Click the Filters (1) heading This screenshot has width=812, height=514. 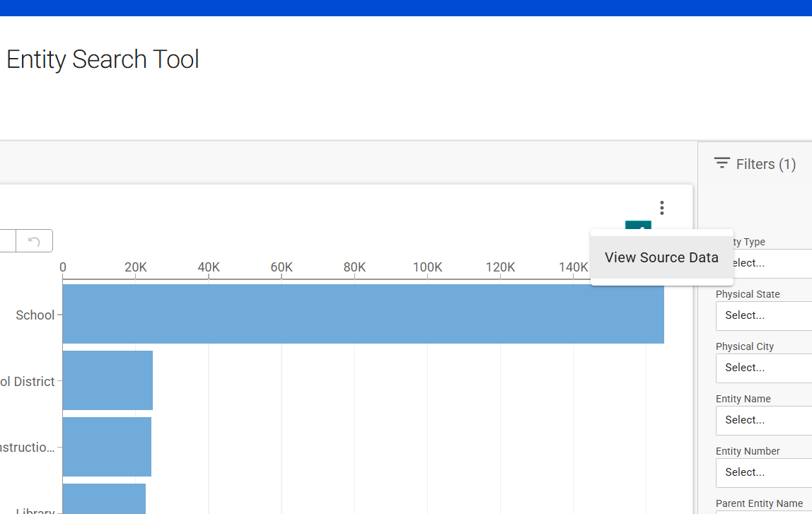pyautogui.click(x=765, y=164)
